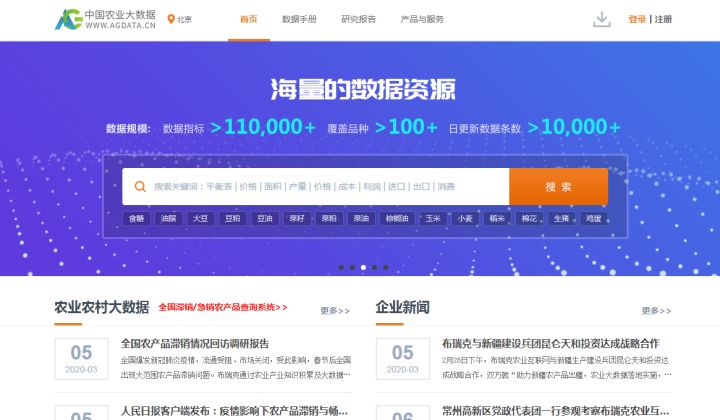Image resolution: width=720 pixels, height=420 pixels.
Task: Click the download icon in the header
Action: [x=602, y=19]
